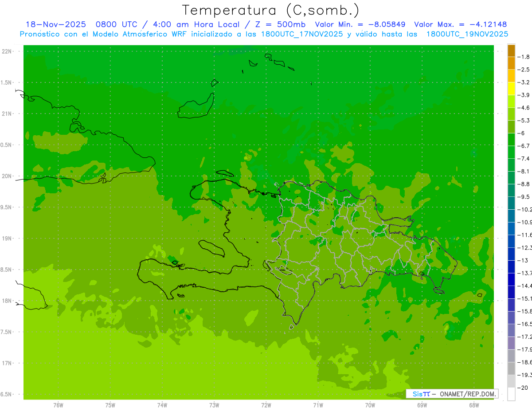
Task: Click the '-9.5' color bar label
Action: point(524,197)
